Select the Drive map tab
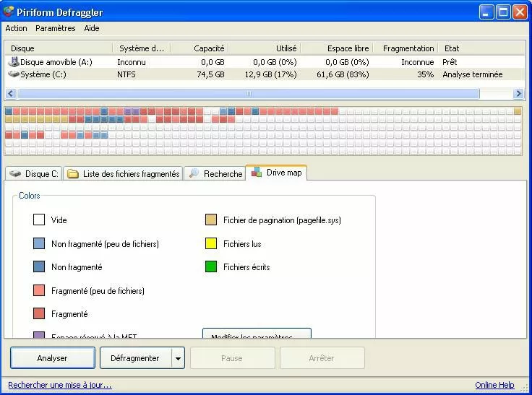This screenshot has width=532, height=395. [x=277, y=173]
